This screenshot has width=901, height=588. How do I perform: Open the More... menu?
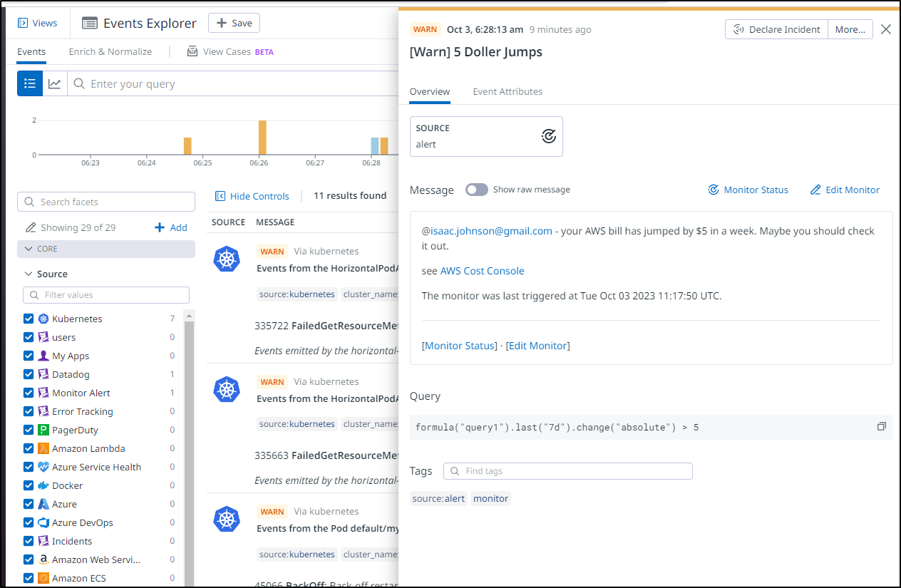(x=850, y=29)
